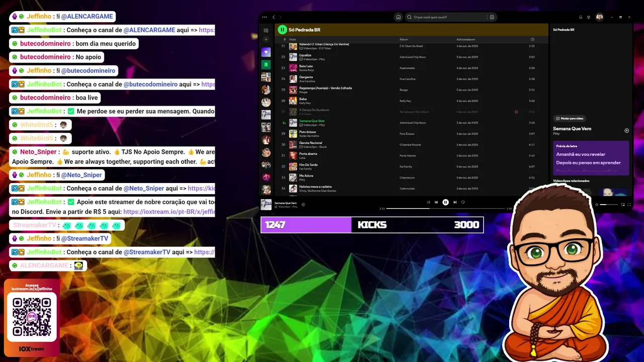
Task: Open Liked Songs purple heart tile
Action: point(266,52)
